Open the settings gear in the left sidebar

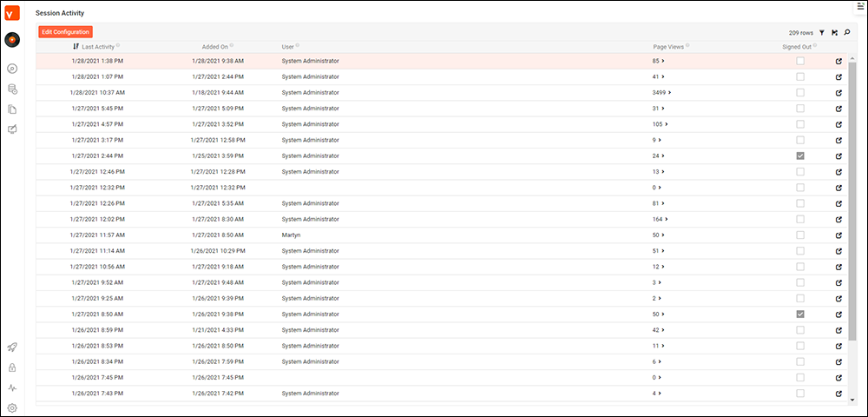(12, 407)
